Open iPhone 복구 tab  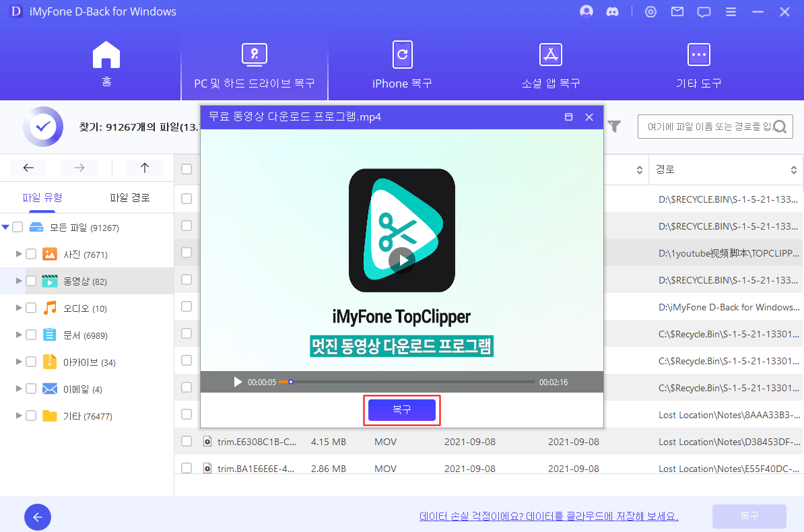click(x=403, y=65)
